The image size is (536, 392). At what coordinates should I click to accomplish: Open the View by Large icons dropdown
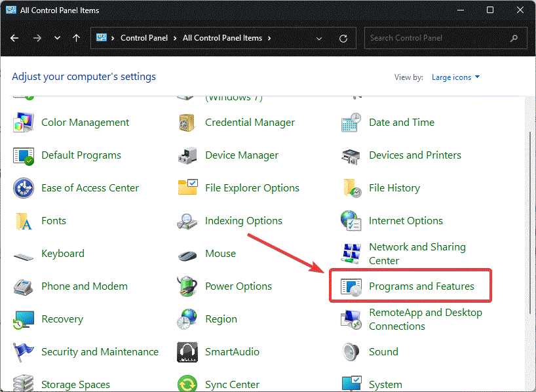455,77
